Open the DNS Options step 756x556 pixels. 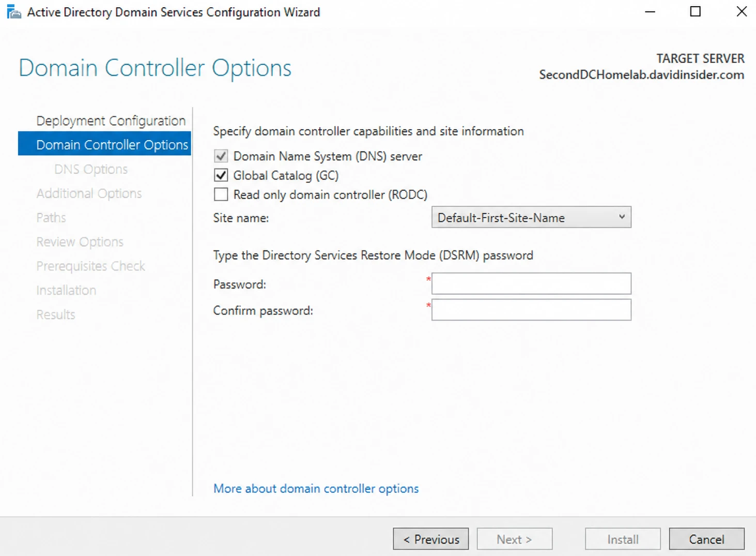click(91, 169)
